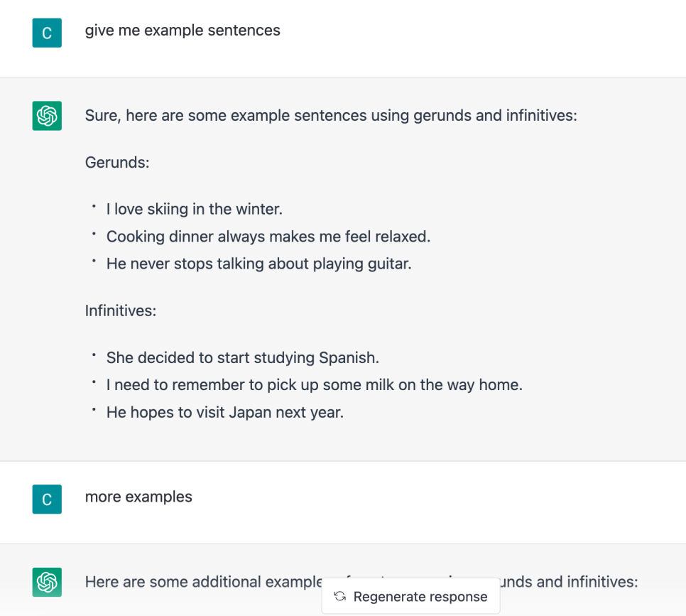
Task: Click the circular arrows regenerate icon
Action: click(340, 596)
